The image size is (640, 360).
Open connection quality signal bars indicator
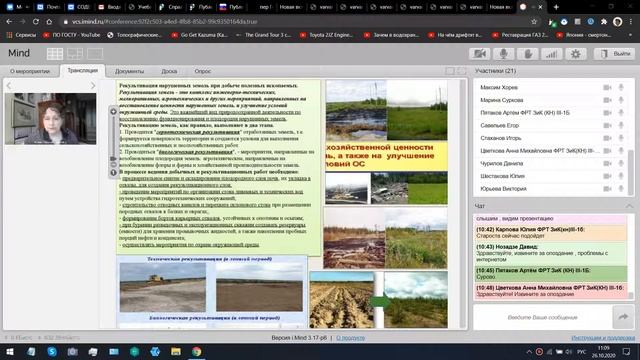coord(552,54)
